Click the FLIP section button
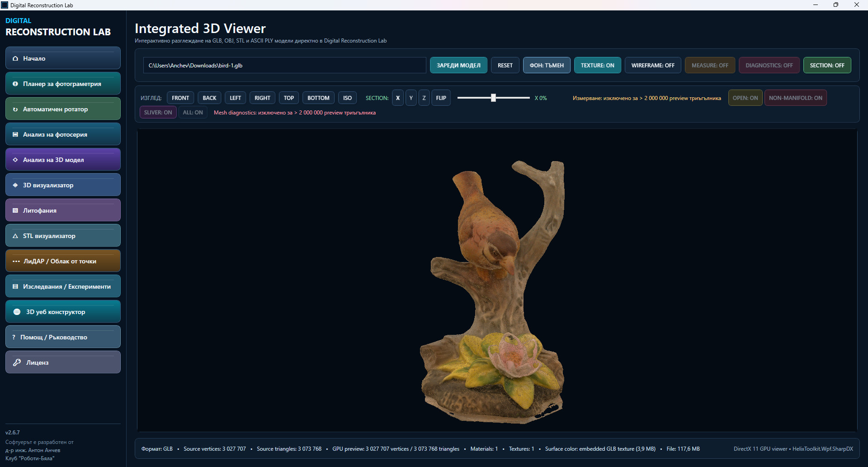Screen dimensions: 868x467 pos(441,98)
